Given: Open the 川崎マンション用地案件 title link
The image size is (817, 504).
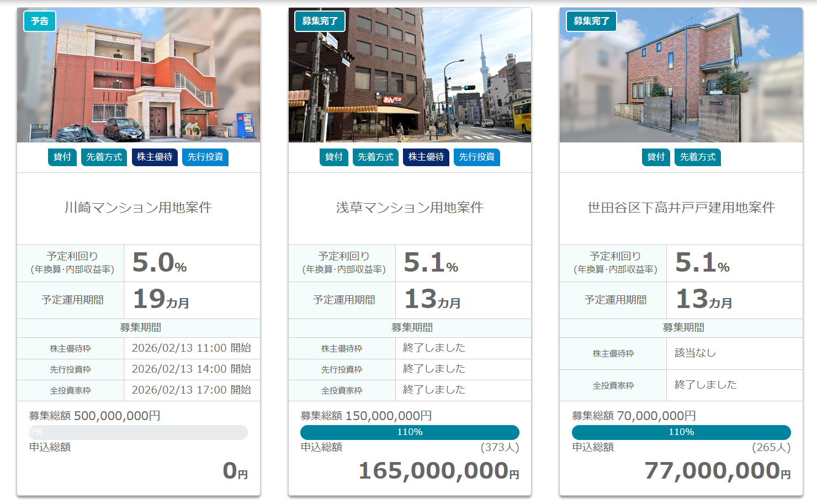Looking at the screenshot, I should (138, 208).
